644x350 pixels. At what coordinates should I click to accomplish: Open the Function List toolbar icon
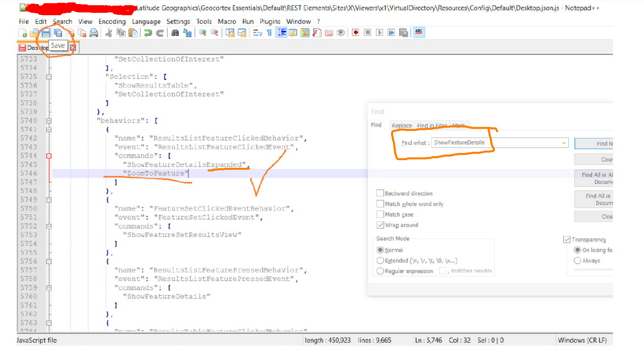click(x=317, y=33)
